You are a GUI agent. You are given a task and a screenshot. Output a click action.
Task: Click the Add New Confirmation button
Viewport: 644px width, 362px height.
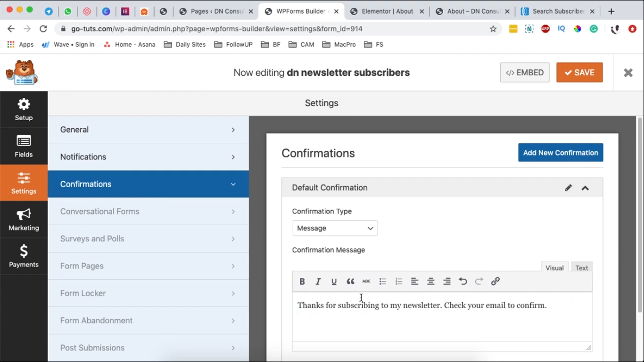561,153
